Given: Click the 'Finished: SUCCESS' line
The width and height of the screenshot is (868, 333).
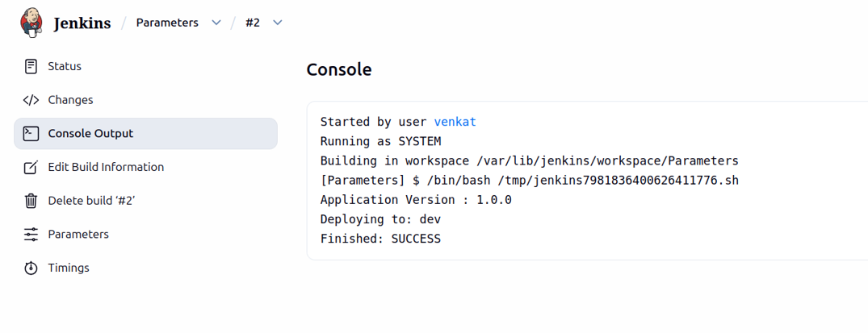Looking at the screenshot, I should coord(381,239).
